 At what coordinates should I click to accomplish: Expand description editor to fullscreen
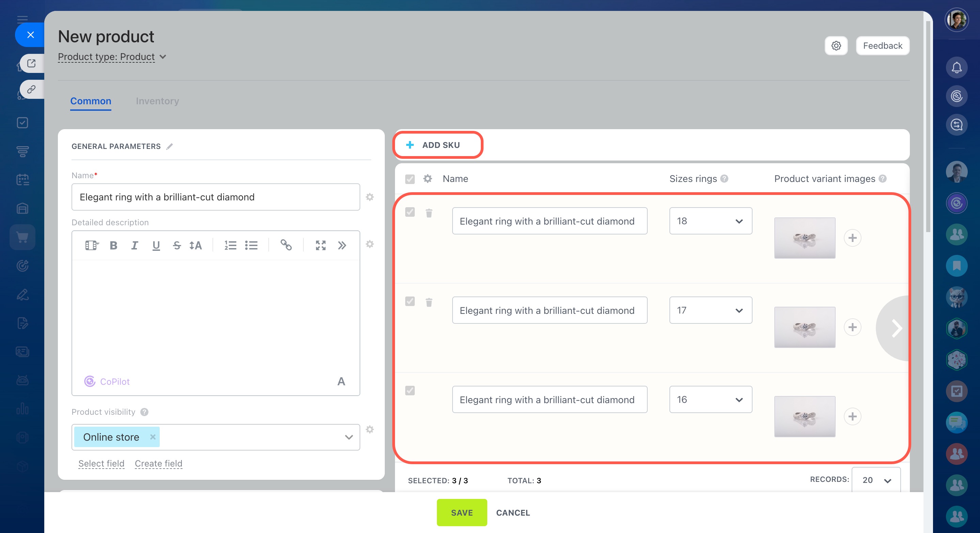(320, 246)
